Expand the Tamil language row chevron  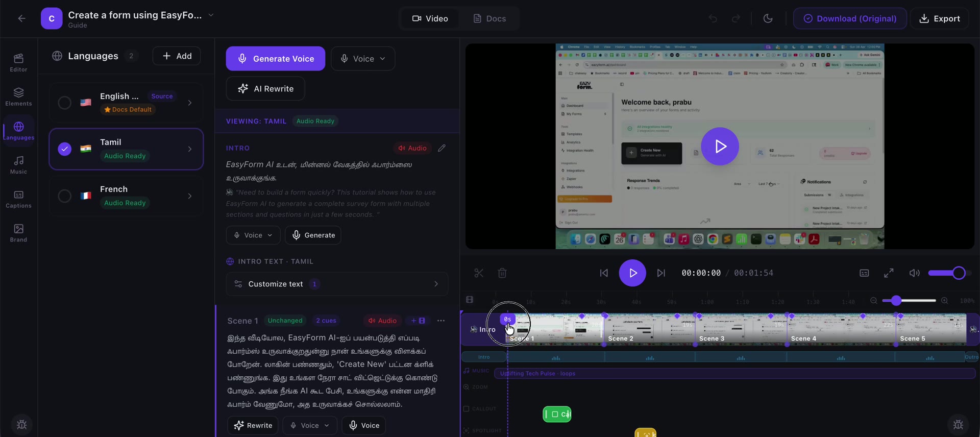[190, 149]
